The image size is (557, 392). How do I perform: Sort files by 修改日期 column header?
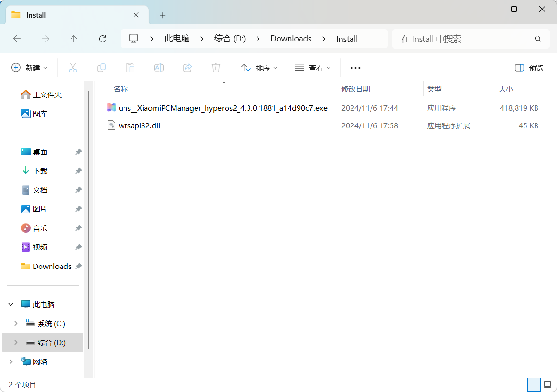356,89
